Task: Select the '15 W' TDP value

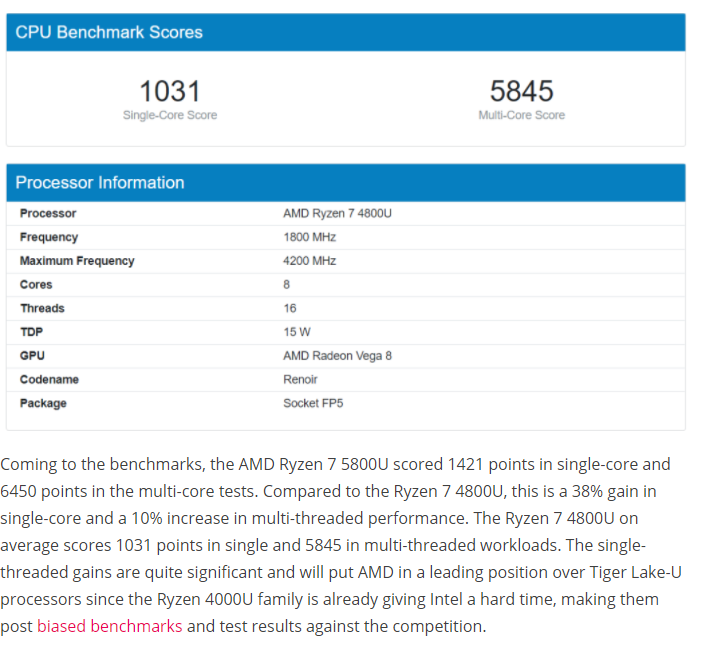Action: (x=297, y=332)
